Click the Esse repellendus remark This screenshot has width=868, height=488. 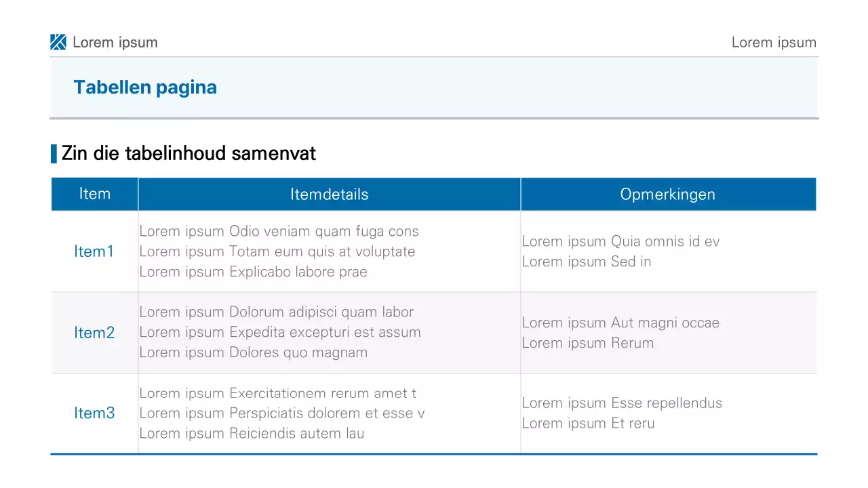(622, 403)
